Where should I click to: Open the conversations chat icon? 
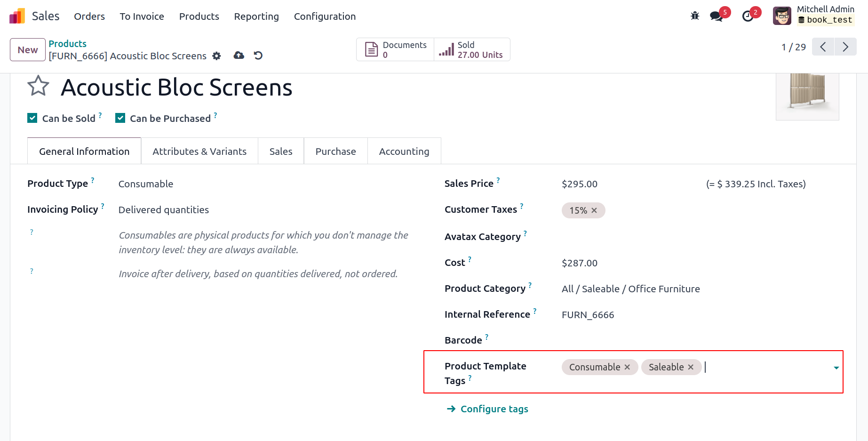pyautogui.click(x=716, y=16)
